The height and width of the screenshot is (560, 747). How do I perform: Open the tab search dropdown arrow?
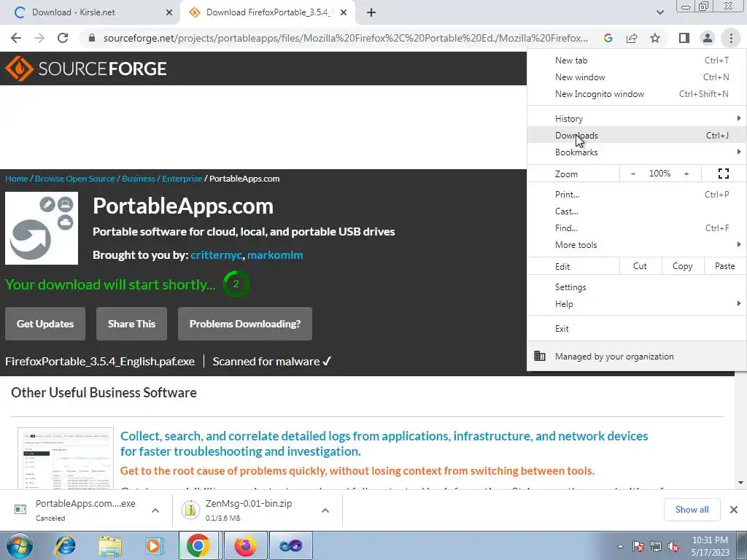coord(659,12)
